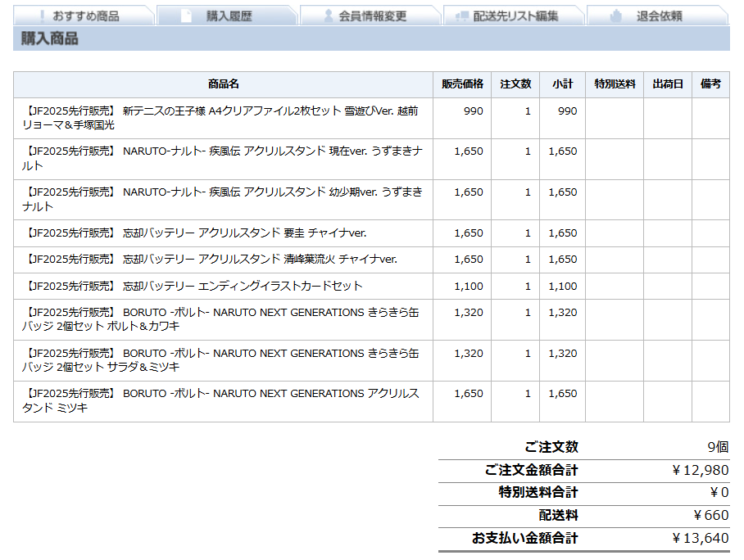Select NARUTO アクリルスタンド 現在ver. item name

pyautogui.click(x=222, y=158)
